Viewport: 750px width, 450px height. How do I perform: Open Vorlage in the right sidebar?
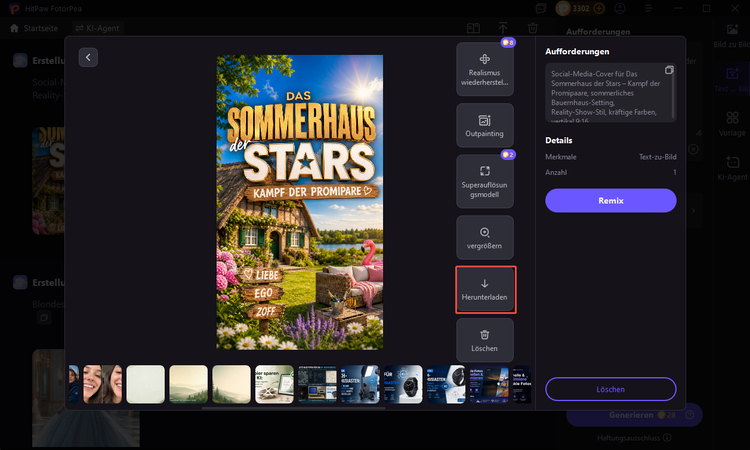coord(732,124)
